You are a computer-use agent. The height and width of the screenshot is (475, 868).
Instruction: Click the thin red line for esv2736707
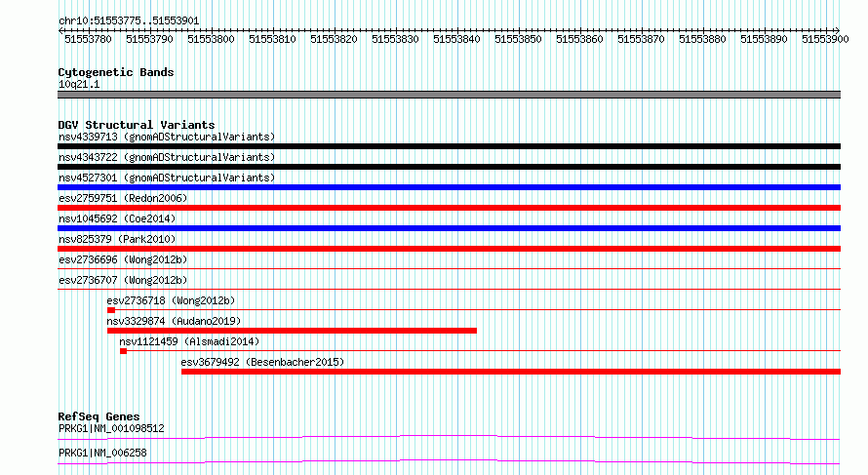tap(449, 290)
